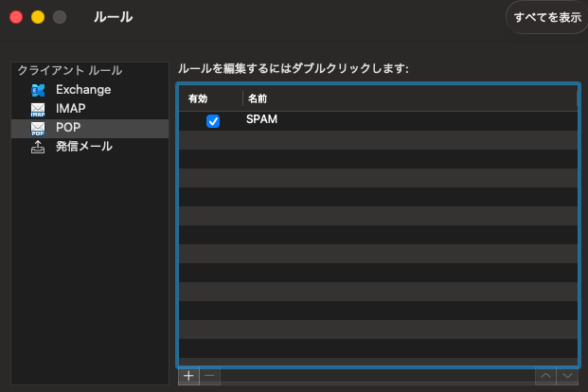The width and height of the screenshot is (588, 392).
Task: Move rule up with up arrow
Action: pos(546,376)
